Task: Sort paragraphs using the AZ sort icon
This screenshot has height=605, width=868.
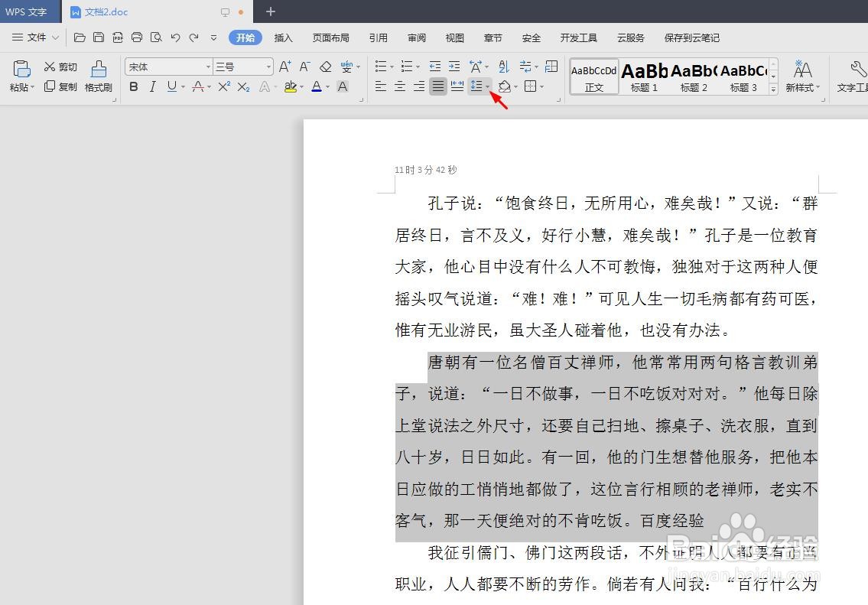Action: (506, 67)
